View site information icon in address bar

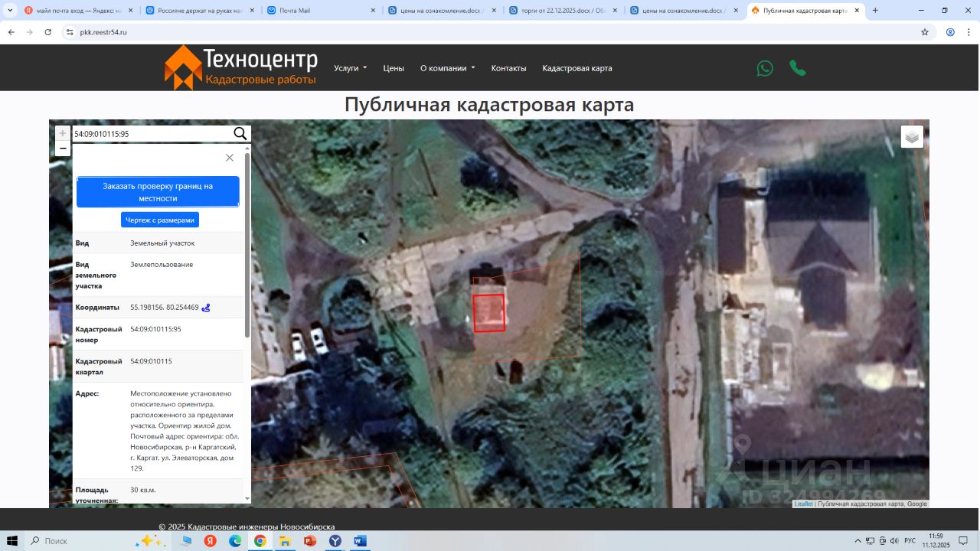70,32
